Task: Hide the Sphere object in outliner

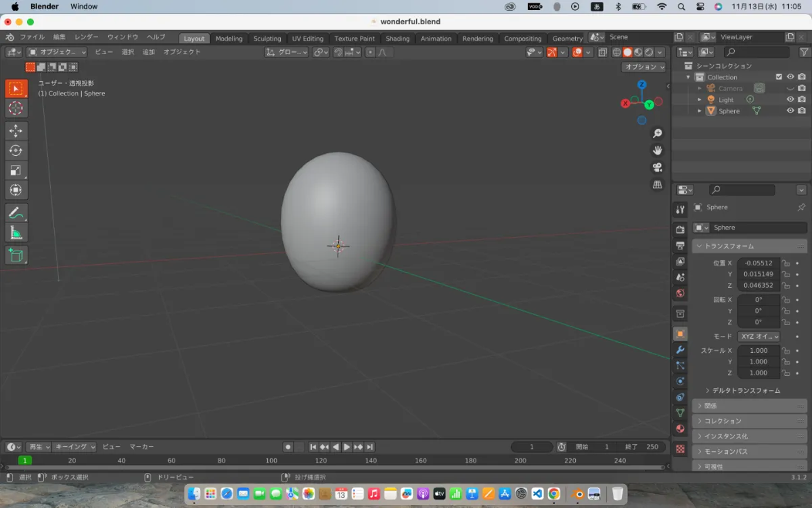Action: tap(790, 111)
